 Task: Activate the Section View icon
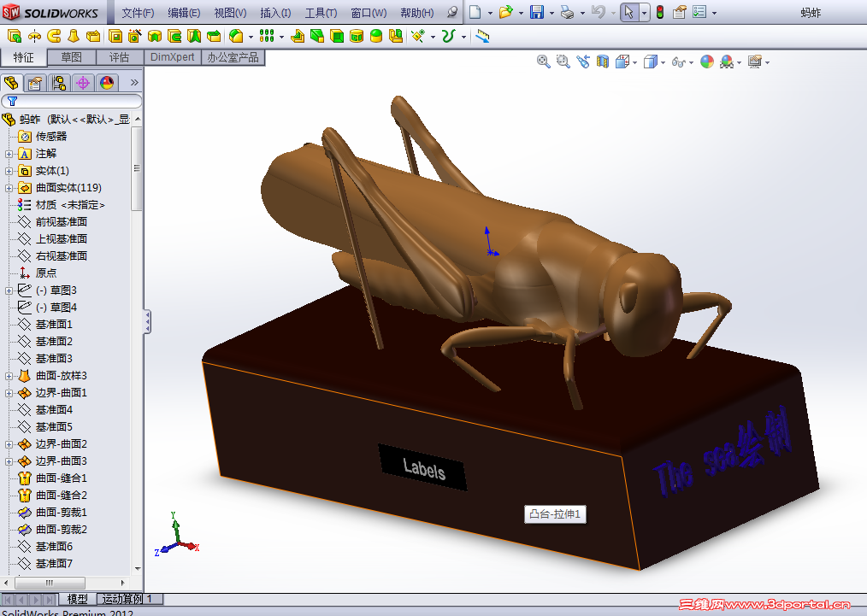pos(602,62)
